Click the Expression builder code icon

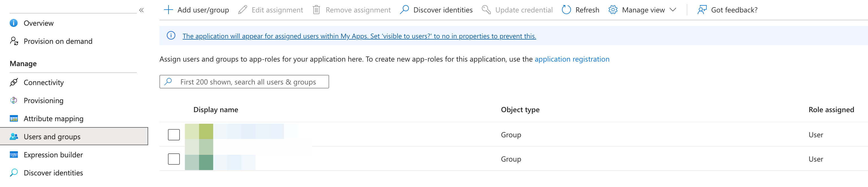(14, 155)
